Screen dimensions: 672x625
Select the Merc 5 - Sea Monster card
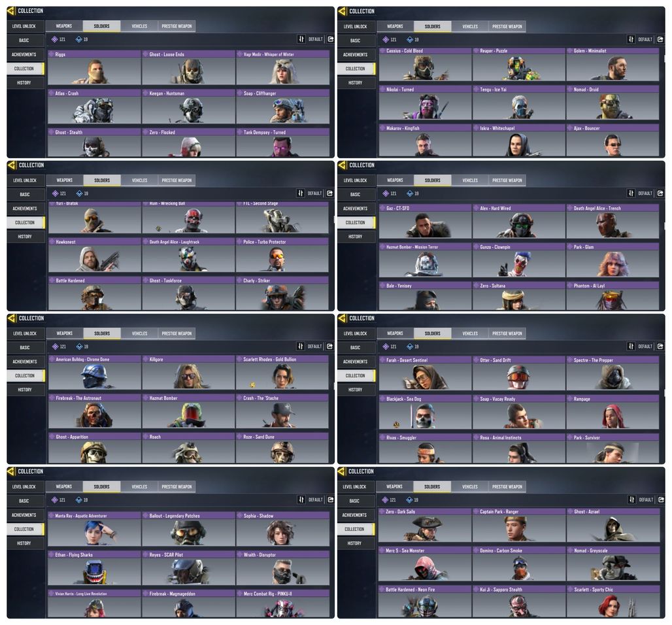coord(425,564)
